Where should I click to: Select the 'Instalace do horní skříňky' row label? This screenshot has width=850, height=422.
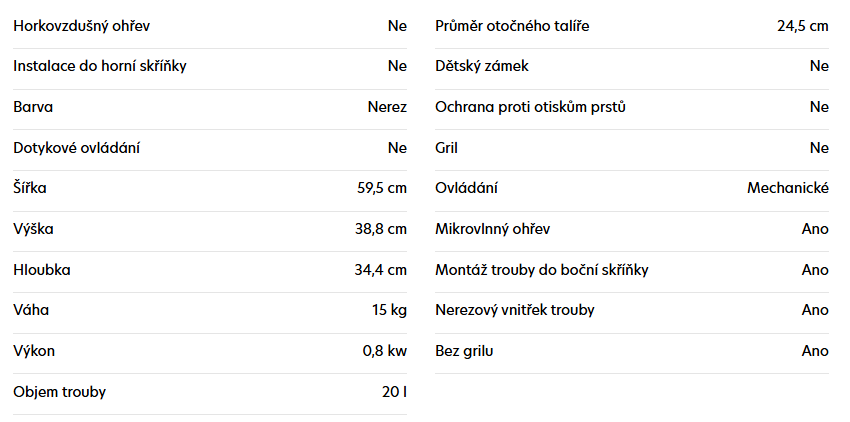tap(100, 66)
